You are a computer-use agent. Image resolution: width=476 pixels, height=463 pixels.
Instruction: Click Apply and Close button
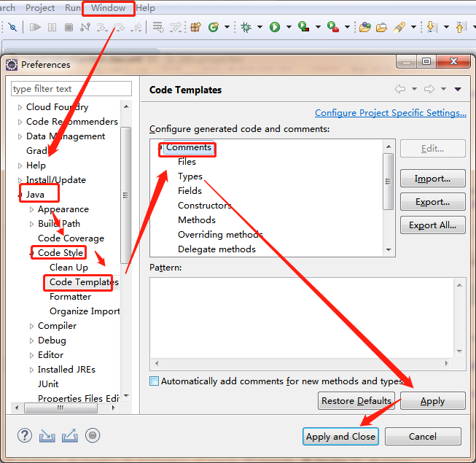point(340,437)
